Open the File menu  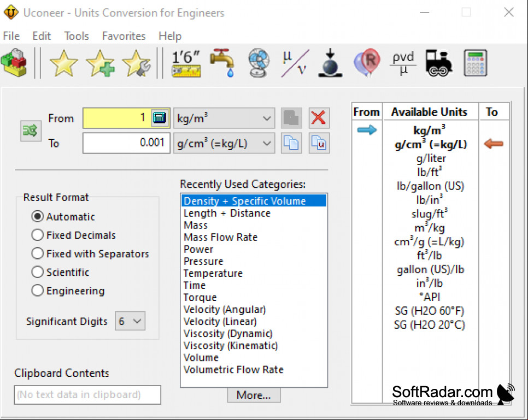tap(11, 36)
